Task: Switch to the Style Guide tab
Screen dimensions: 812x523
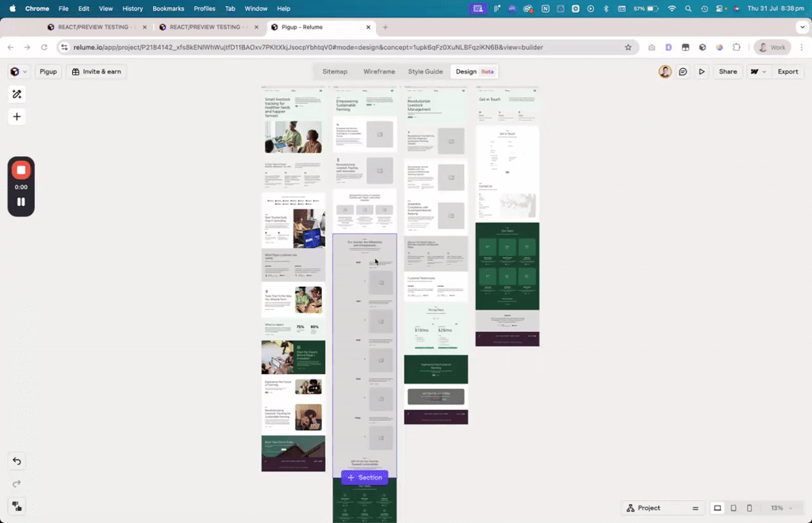Action: (x=425, y=71)
